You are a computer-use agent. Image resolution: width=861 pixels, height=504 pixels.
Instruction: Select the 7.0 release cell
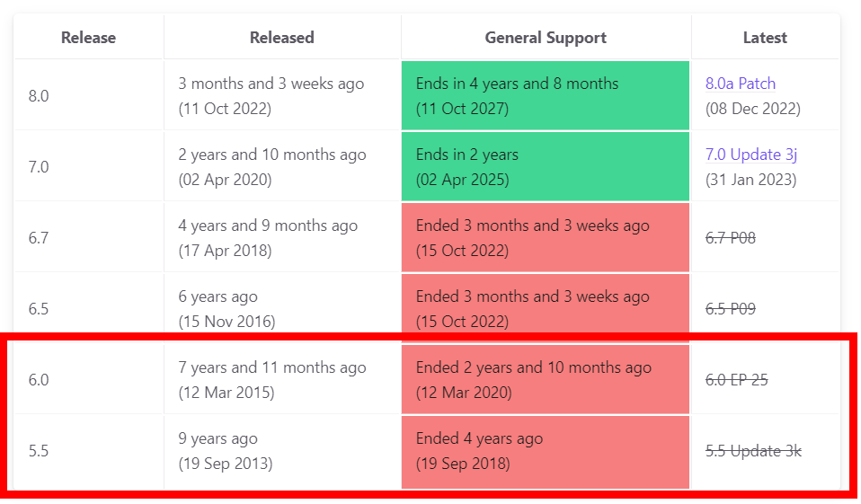point(39,167)
